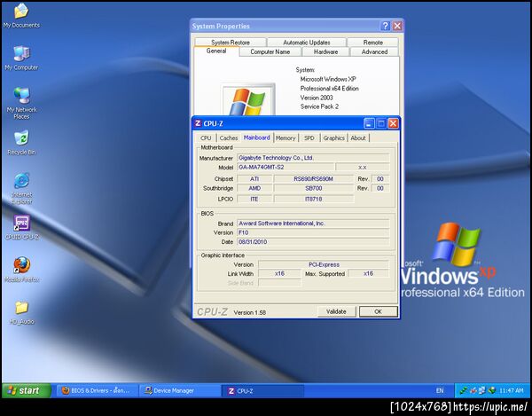The width and height of the screenshot is (532, 416).
Task: Click BIOS brand Award Software International, Inc.
Action: click(313, 224)
